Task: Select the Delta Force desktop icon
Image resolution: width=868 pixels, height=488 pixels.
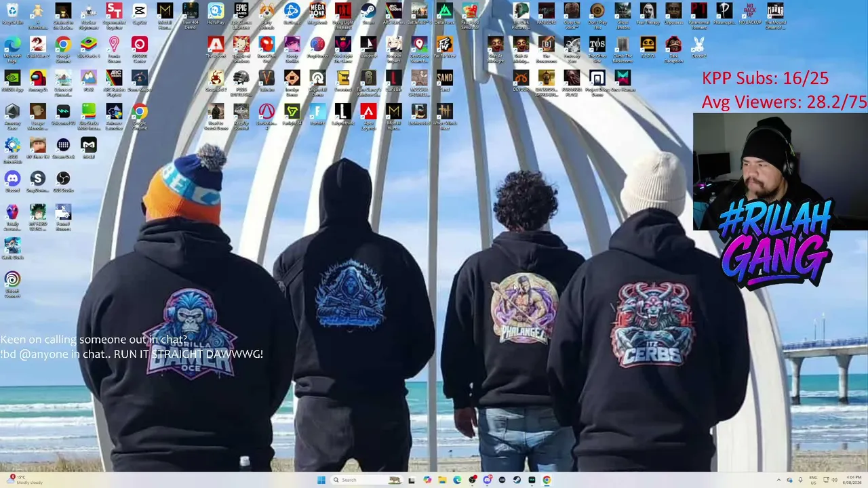Action: point(445,14)
